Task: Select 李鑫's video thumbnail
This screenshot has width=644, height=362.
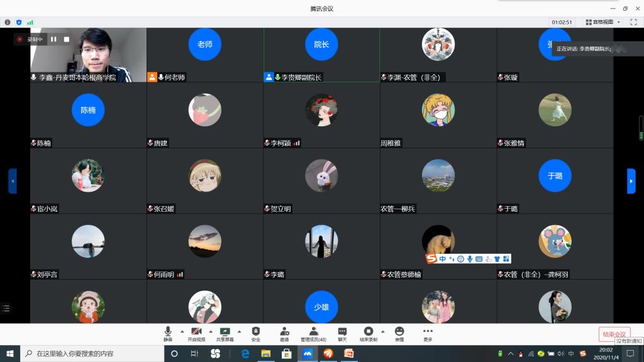Action: click(x=88, y=55)
